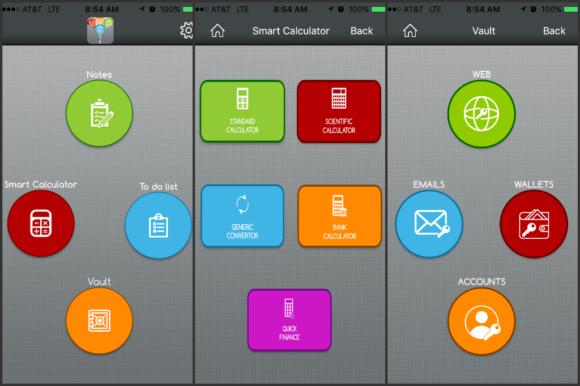Screen dimensions: 580x386
Task: Open the Quick Finance tile
Action: tap(289, 320)
